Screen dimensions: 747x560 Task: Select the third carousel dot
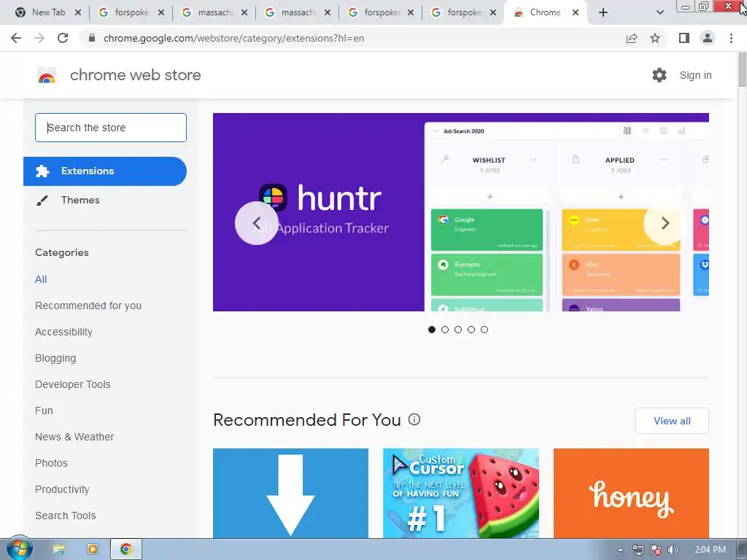(458, 330)
